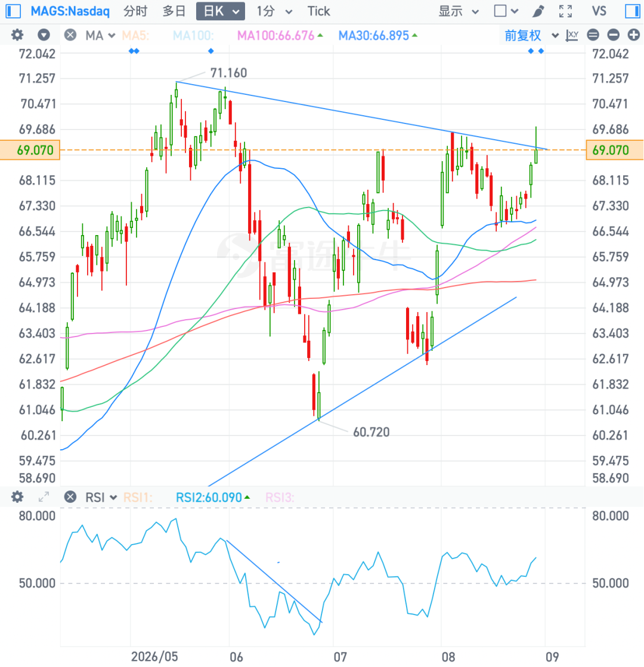Click the right 69.070 price tag
This screenshot has width=644, height=667.
coord(615,150)
